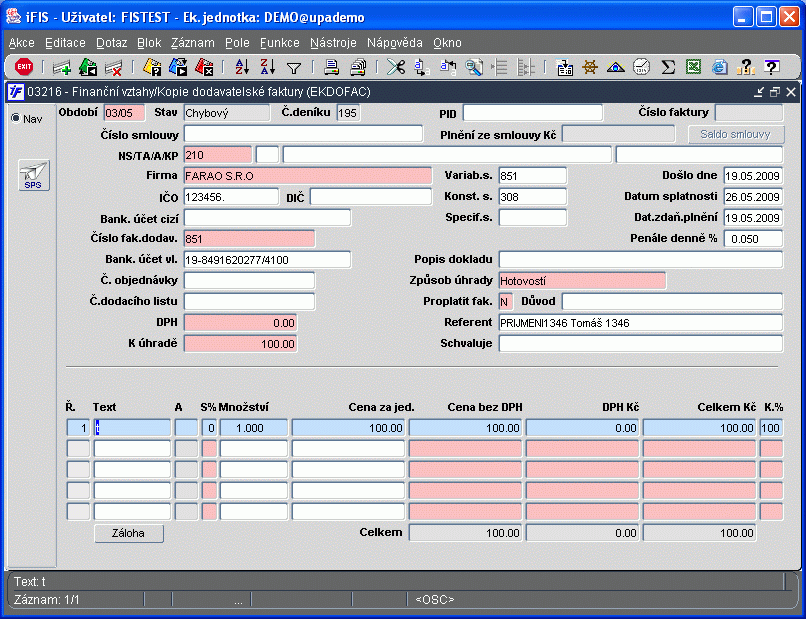Image resolution: width=806 pixels, height=619 pixels.
Task: Click the red EXIT toolbar icon
Action: coord(24,66)
